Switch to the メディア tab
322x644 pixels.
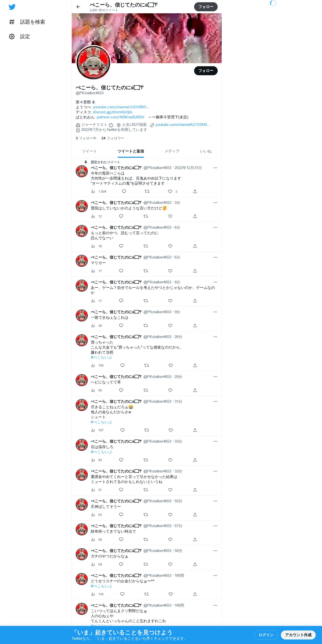[172, 151]
